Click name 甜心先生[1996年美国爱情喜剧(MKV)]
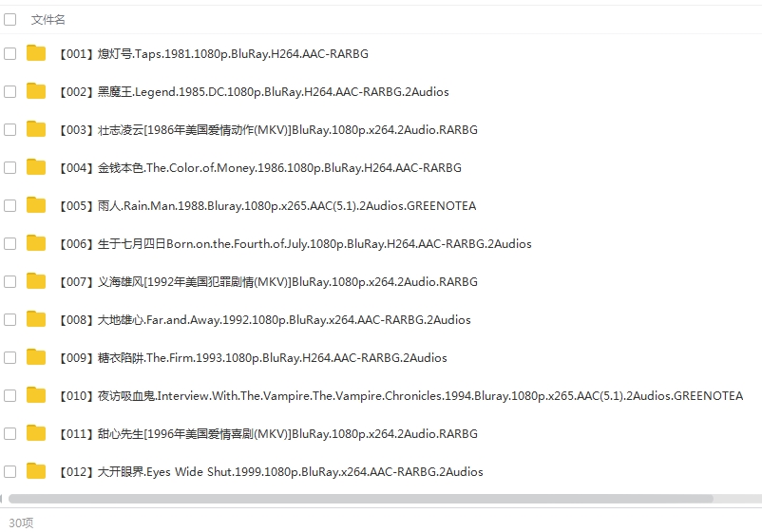The width and height of the screenshot is (762, 532). point(269,433)
